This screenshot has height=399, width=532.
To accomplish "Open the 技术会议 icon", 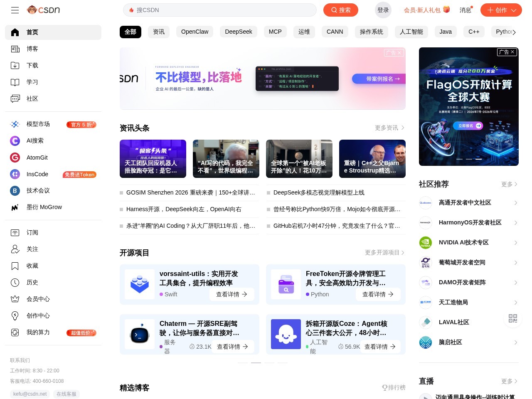I will click(15, 190).
